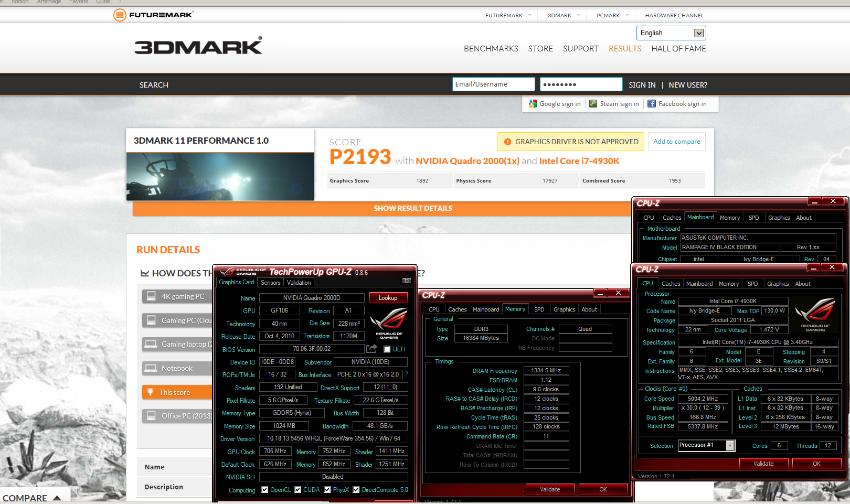
Task: Click the 4K gaming PC monitor icon
Action: [151, 296]
